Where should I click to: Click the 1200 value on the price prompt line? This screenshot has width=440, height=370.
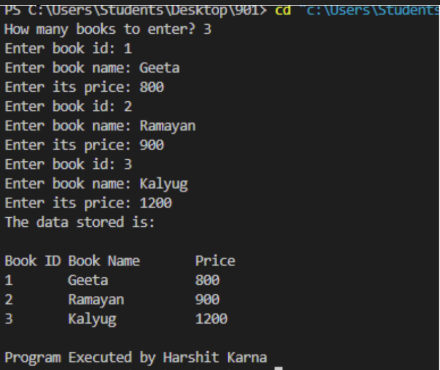[x=156, y=203]
